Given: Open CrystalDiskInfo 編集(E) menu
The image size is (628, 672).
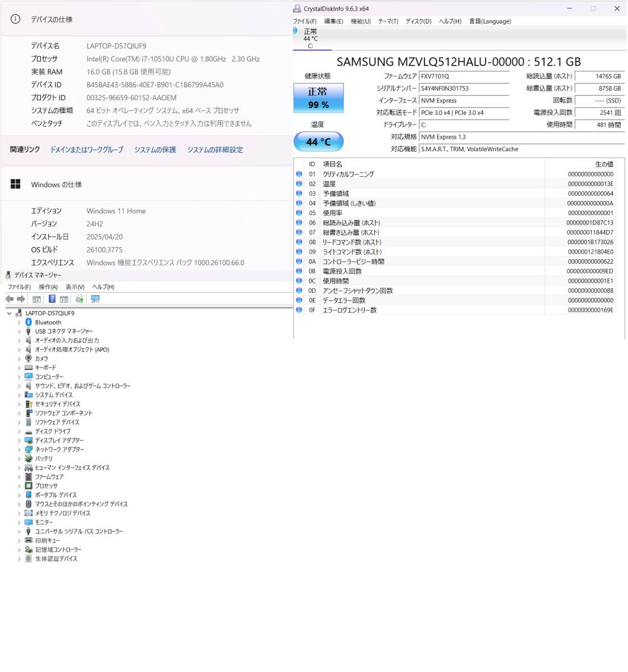Looking at the screenshot, I should [334, 21].
